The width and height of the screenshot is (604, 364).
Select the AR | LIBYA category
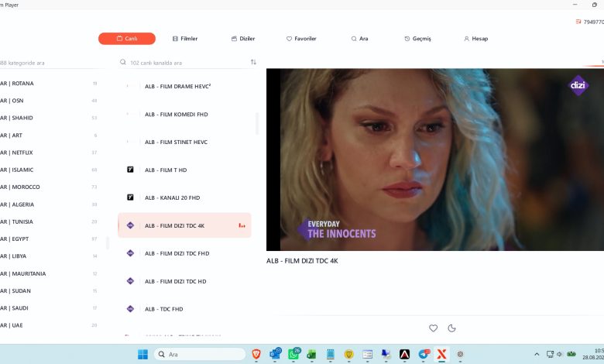pyautogui.click(x=50, y=256)
